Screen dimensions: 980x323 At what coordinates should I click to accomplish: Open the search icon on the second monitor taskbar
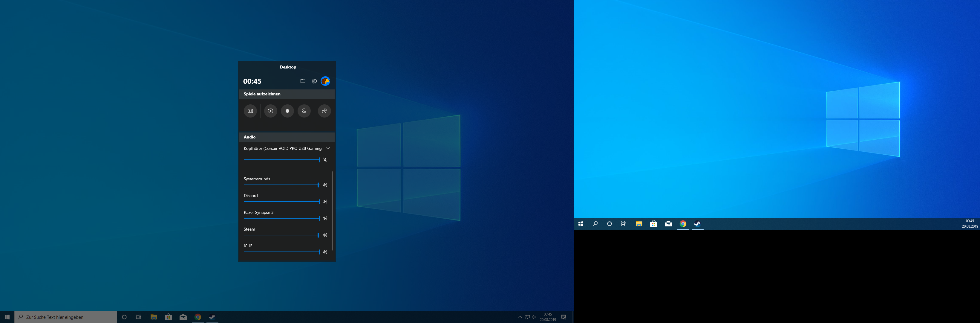click(x=595, y=224)
